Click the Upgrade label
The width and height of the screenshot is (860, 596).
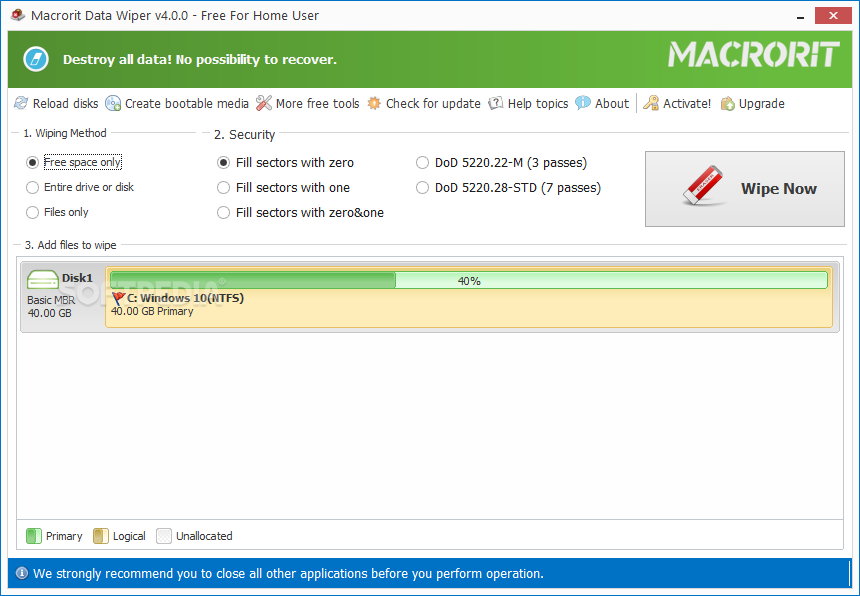pos(761,104)
